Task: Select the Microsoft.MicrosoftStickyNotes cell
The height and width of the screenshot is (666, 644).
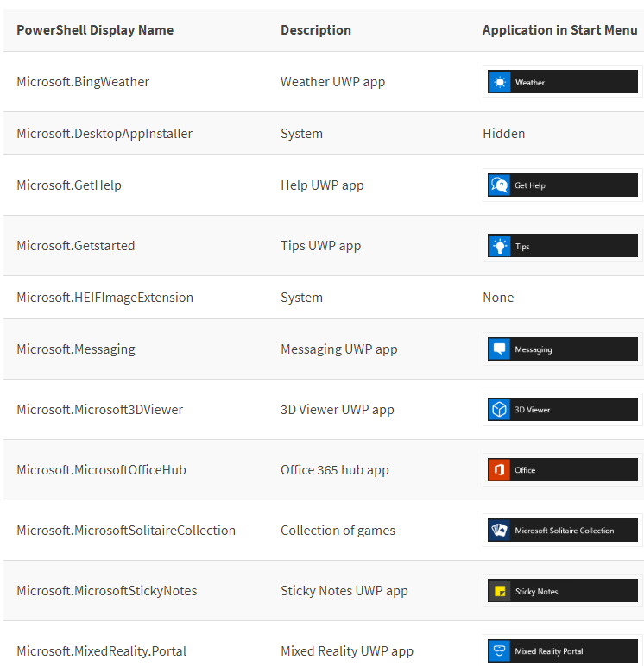Action: (107, 590)
